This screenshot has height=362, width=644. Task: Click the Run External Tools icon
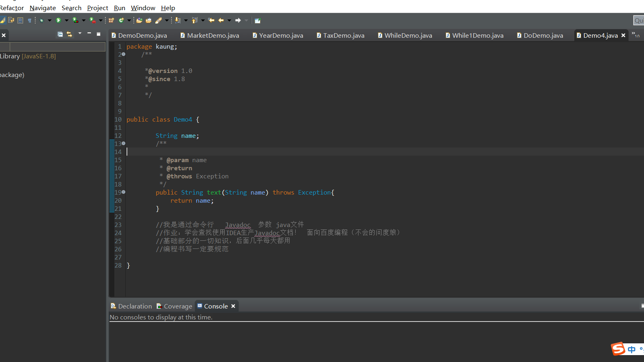click(92, 20)
